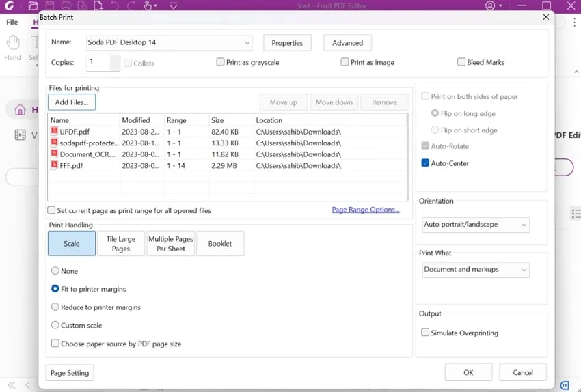
Task: Open the Page Range Options... link
Action: click(x=366, y=210)
